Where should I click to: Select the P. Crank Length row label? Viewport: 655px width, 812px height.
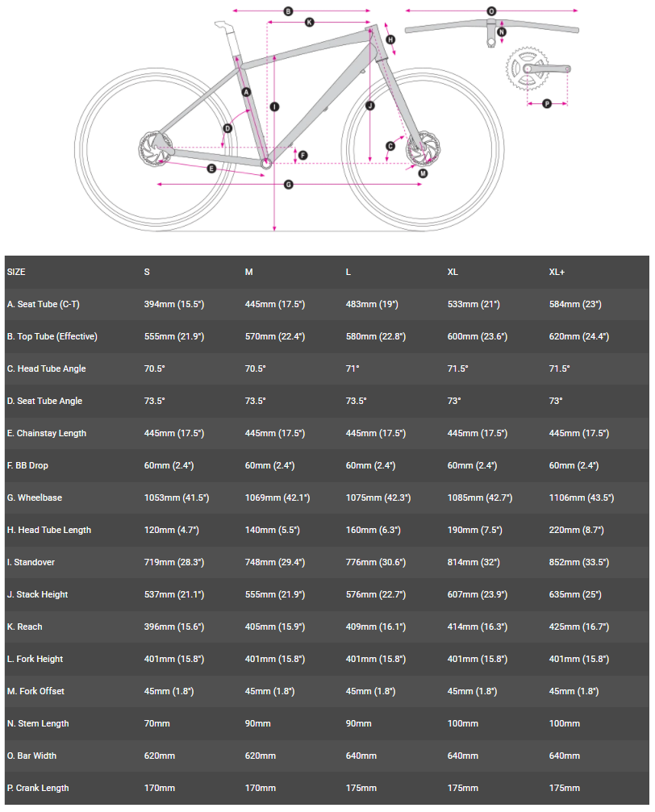pyautogui.click(x=38, y=789)
